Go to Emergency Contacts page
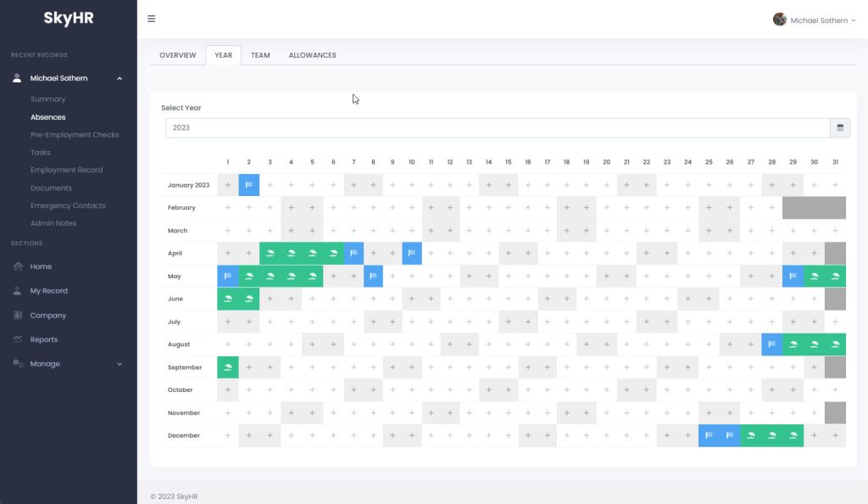Image resolution: width=868 pixels, height=504 pixels. [68, 206]
